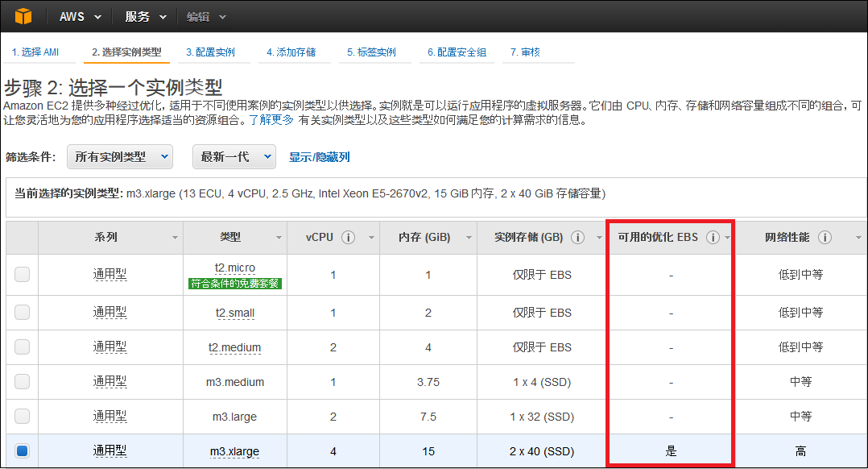Click the 实例存储 column sort arrow
Screen dimensions: 868x469
(599, 238)
